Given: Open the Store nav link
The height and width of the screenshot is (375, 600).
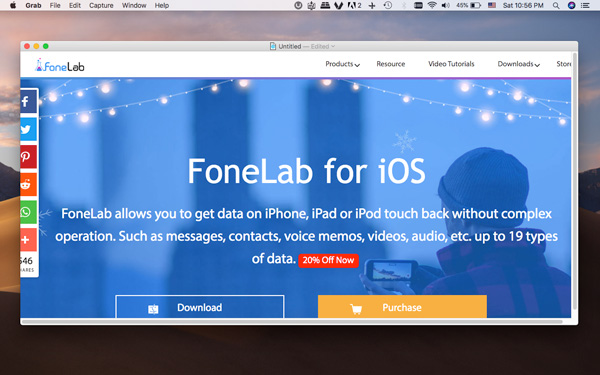Looking at the screenshot, I should (x=564, y=64).
